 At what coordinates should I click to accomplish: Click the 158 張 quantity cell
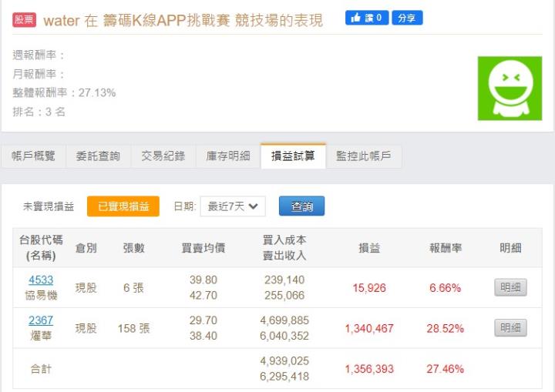134,329
